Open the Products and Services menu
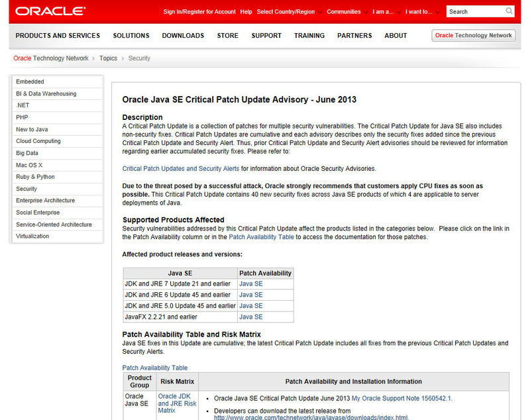This screenshot has height=420, width=530. (x=58, y=36)
